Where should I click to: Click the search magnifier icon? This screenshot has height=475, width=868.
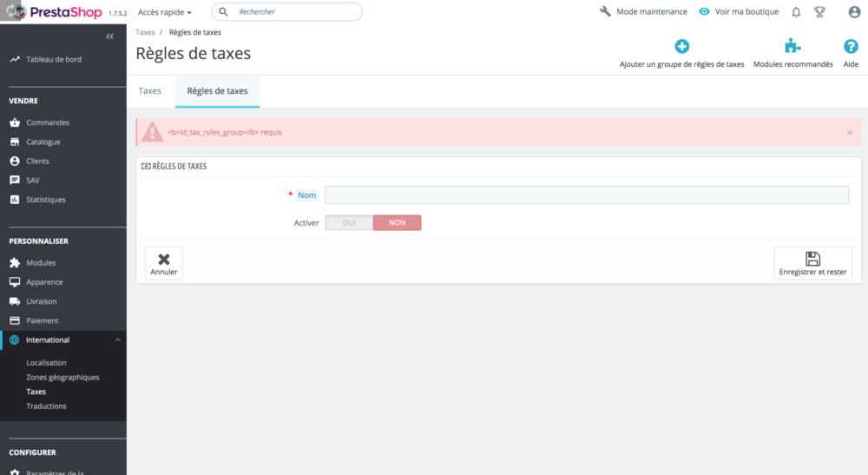tap(223, 11)
